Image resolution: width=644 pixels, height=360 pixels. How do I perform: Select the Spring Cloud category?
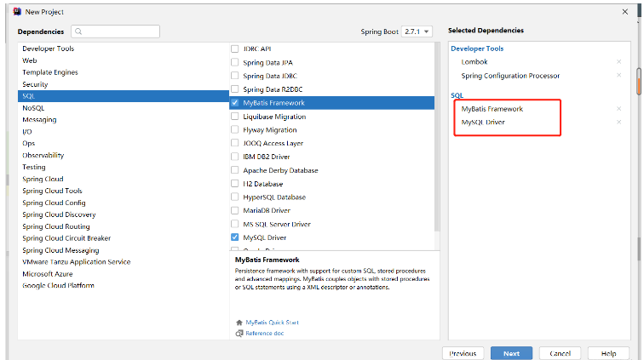click(43, 180)
